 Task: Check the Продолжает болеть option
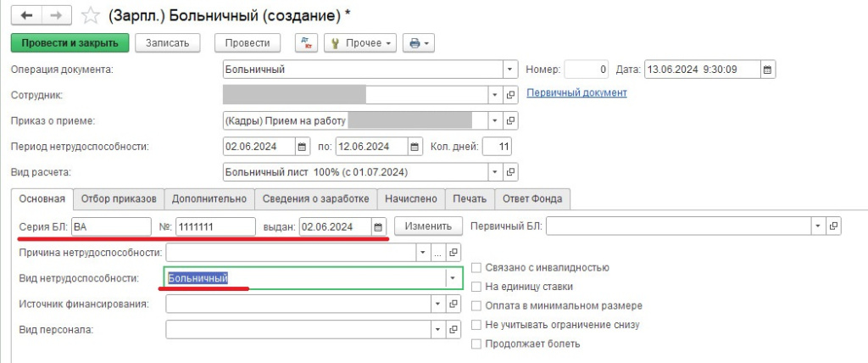[476, 343]
